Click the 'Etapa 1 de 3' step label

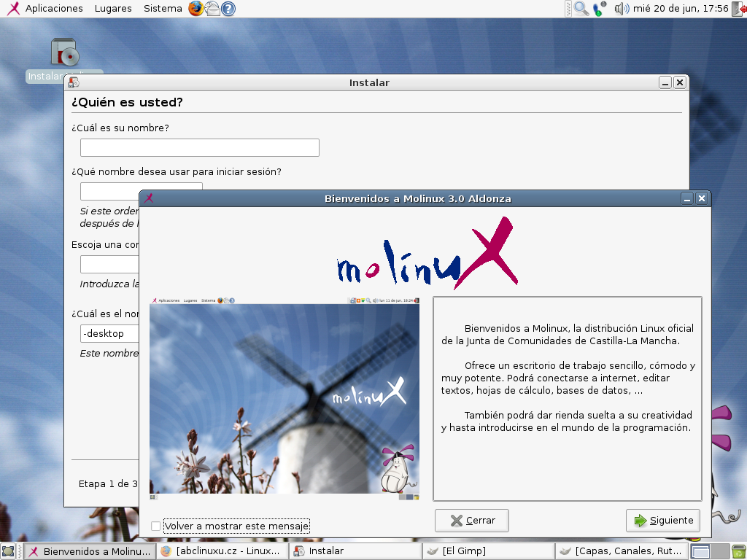[108, 484]
